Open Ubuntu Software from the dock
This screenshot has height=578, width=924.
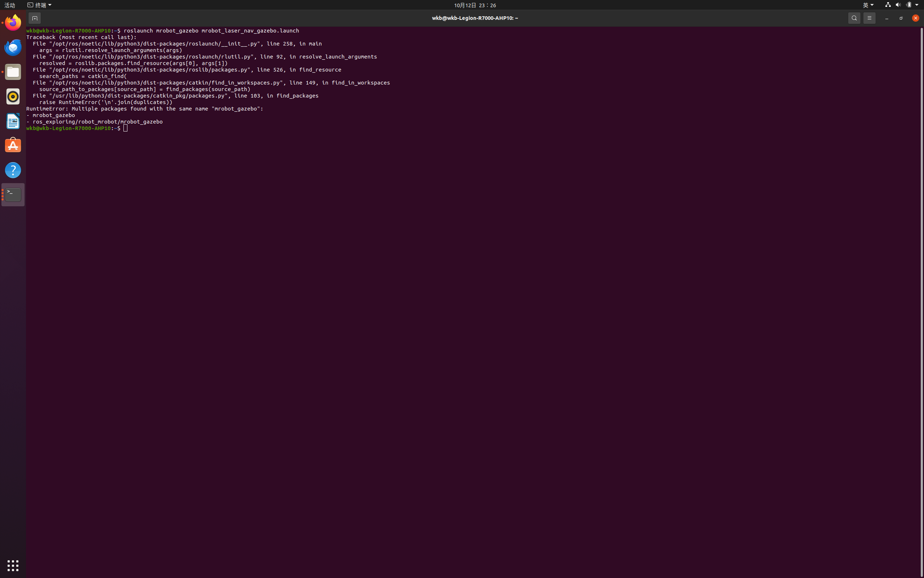pos(13,146)
